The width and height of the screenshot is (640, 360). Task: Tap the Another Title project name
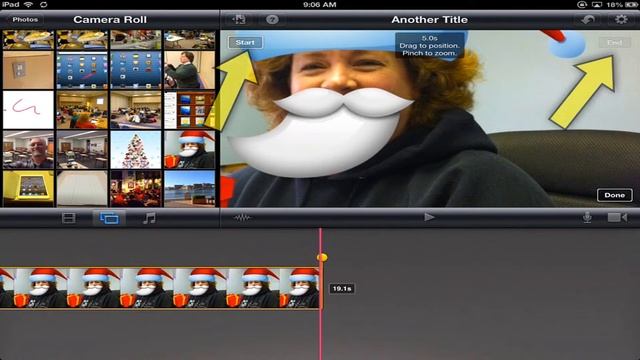(x=429, y=20)
